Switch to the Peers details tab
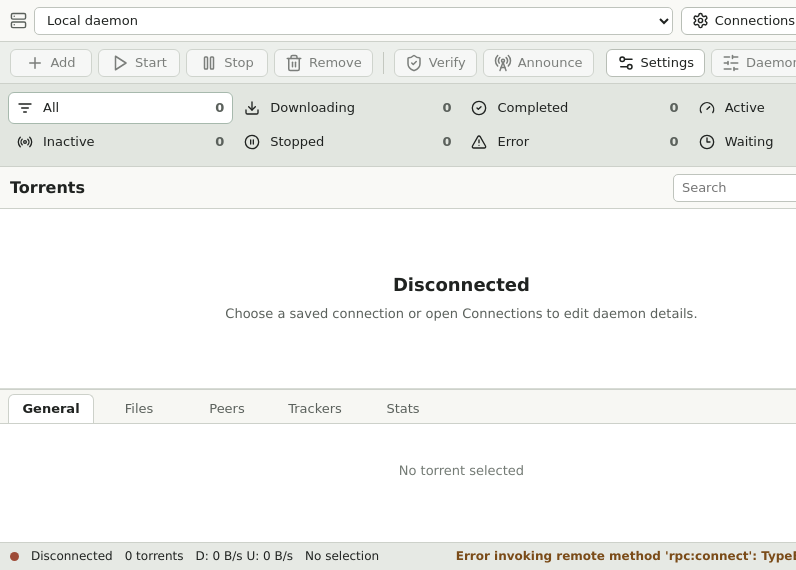This screenshot has height=570, width=796. (227, 409)
